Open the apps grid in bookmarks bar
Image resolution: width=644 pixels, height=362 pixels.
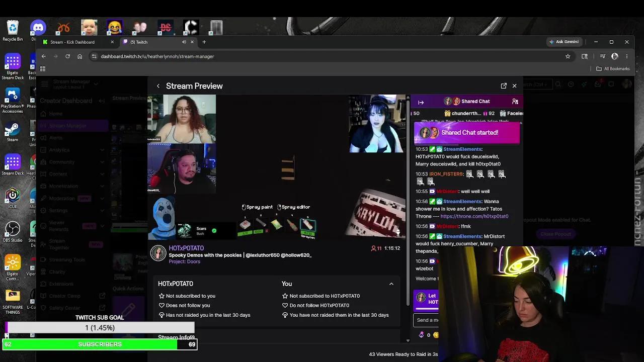click(x=43, y=69)
